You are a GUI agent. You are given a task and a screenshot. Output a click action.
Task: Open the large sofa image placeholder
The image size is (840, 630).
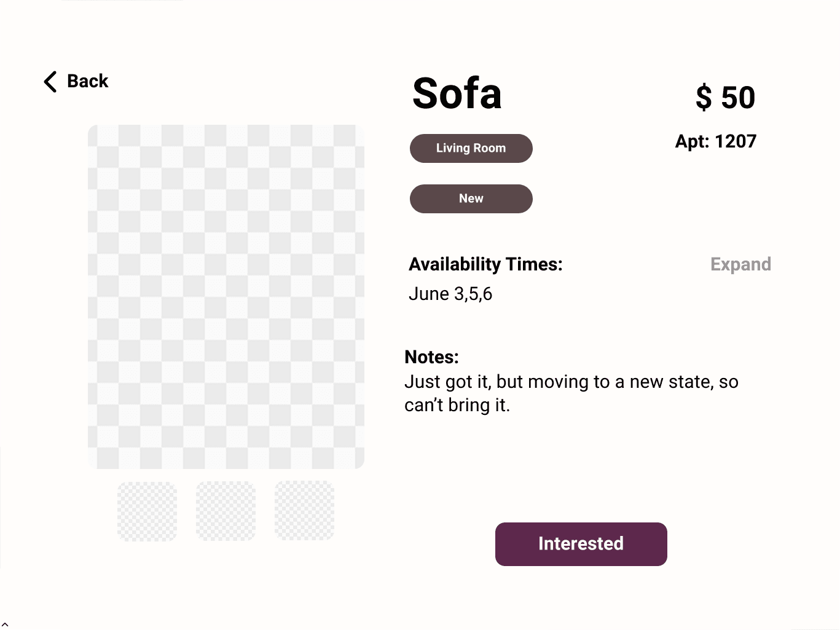[226, 297]
